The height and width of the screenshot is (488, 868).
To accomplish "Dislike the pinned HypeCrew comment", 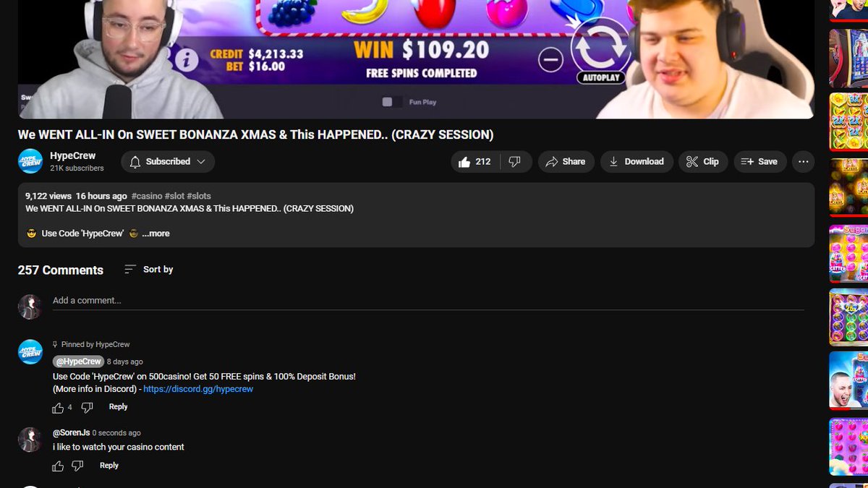I will tap(87, 408).
